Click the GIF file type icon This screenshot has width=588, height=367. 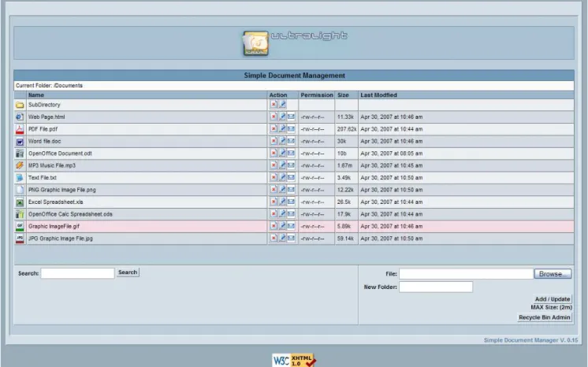pos(20,227)
